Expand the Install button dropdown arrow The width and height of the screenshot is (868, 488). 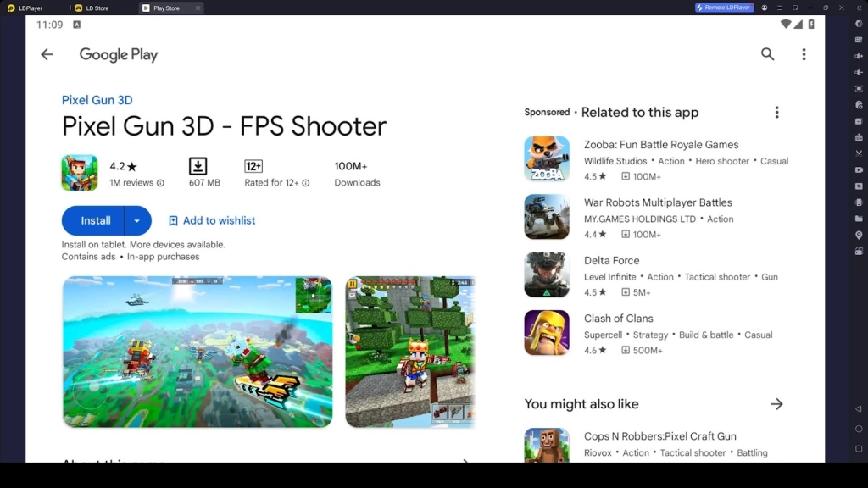(137, 221)
